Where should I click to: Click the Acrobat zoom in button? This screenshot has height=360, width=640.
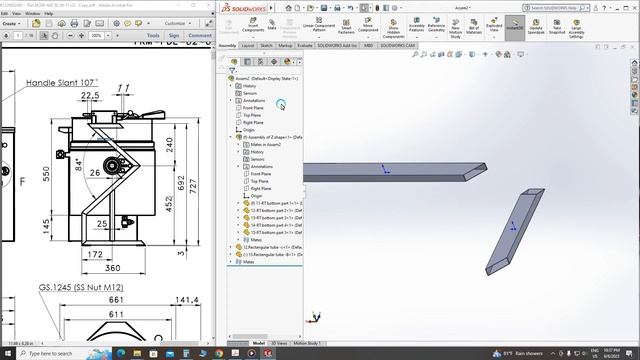[81, 36]
